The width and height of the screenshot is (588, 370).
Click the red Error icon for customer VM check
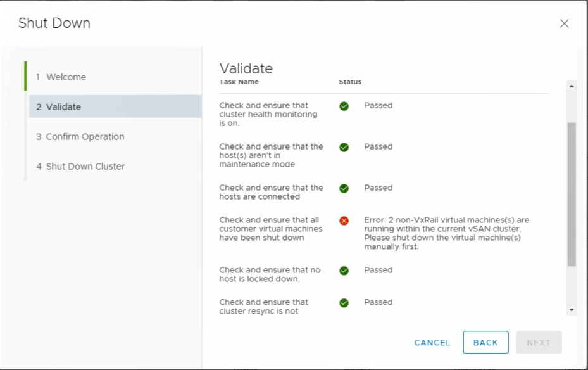click(344, 220)
